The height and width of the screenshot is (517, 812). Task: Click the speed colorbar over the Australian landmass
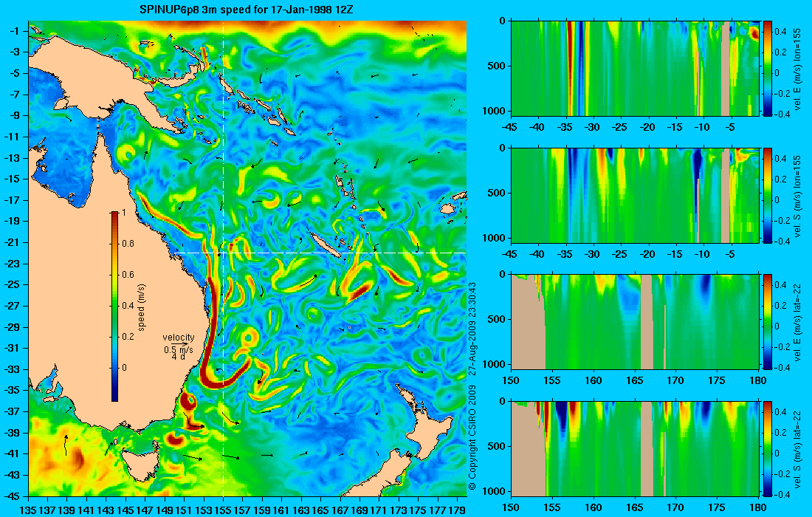pos(114,307)
